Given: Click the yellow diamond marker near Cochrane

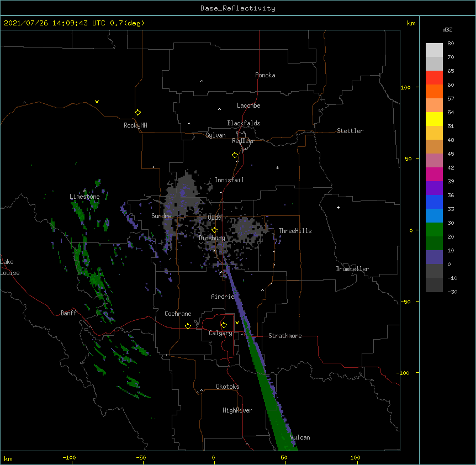Looking at the screenshot, I should [x=188, y=326].
